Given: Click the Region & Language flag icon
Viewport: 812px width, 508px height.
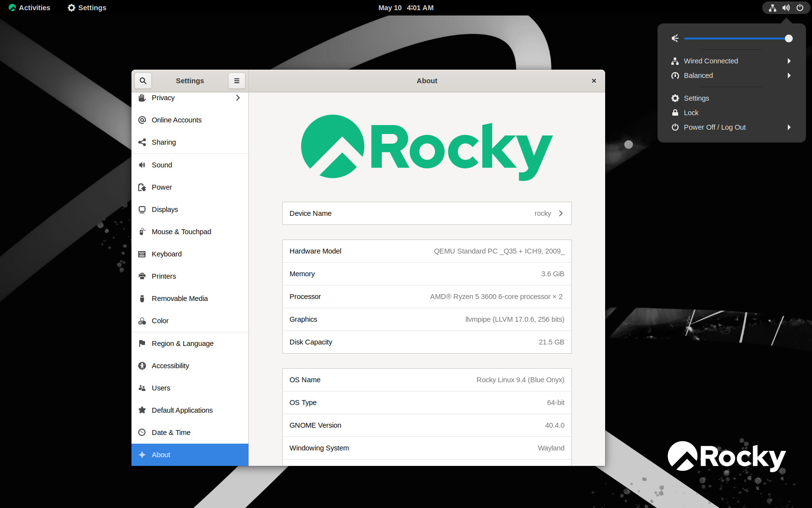Looking at the screenshot, I should click(x=142, y=344).
